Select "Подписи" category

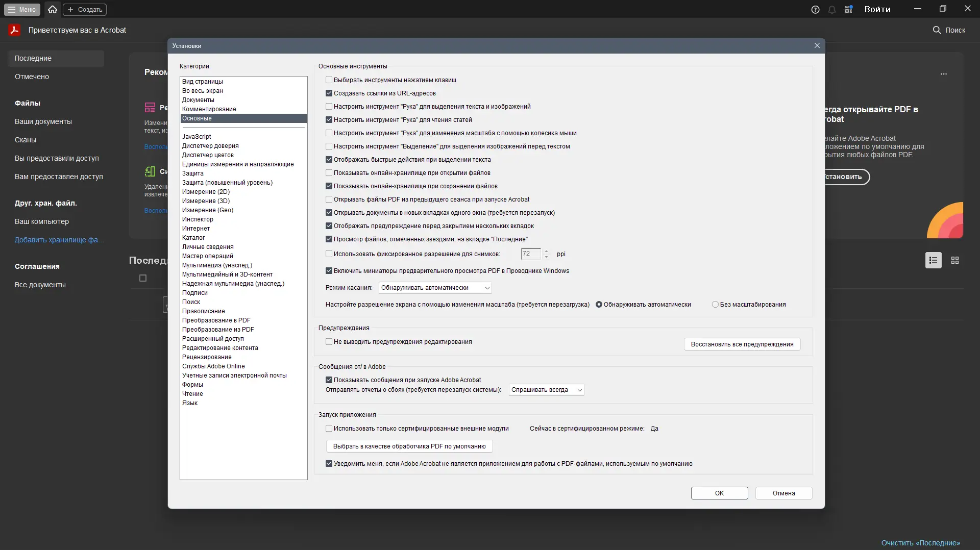click(x=195, y=293)
